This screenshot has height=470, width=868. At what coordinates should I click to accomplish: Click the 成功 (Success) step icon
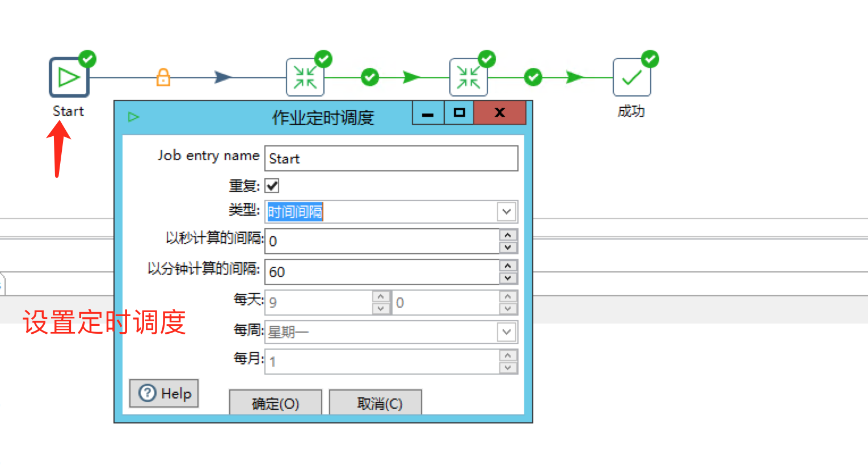(x=631, y=77)
